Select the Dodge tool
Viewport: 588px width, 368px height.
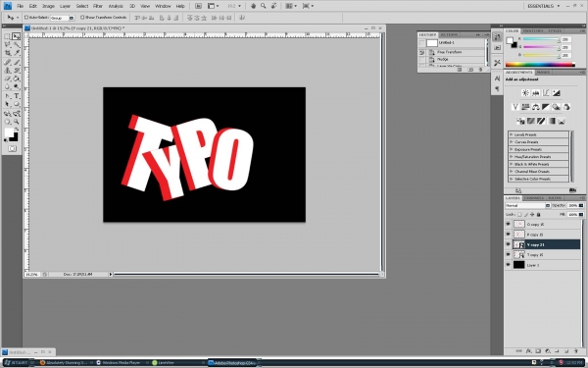[16, 86]
